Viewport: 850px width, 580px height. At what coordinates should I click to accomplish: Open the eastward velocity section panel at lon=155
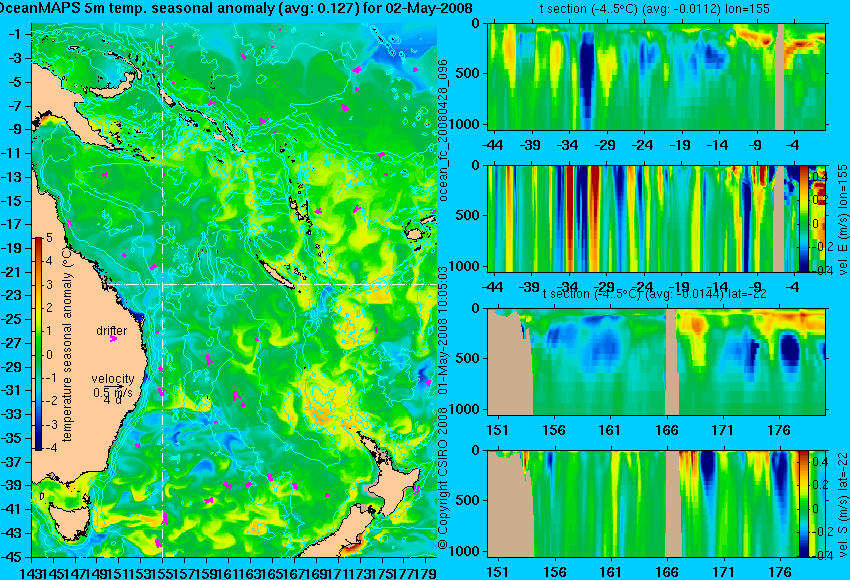pyautogui.click(x=657, y=218)
